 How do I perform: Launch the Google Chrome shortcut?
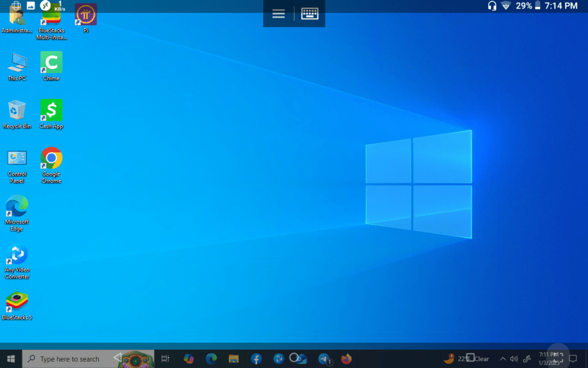click(x=51, y=165)
